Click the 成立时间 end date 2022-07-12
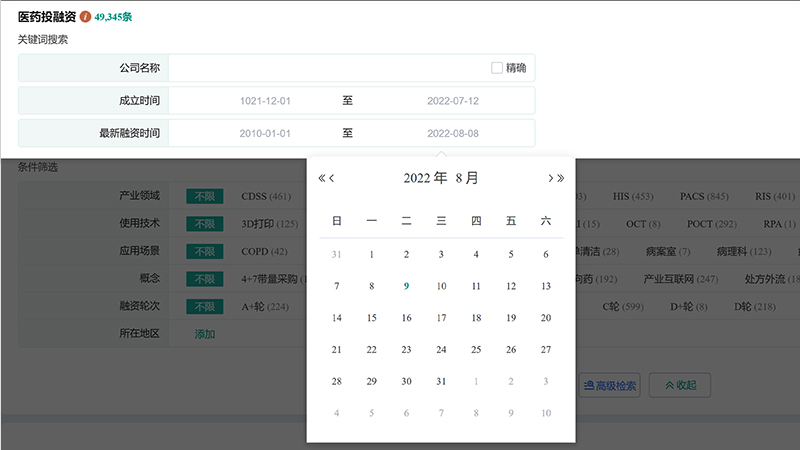This screenshot has width=800, height=450. (x=453, y=101)
